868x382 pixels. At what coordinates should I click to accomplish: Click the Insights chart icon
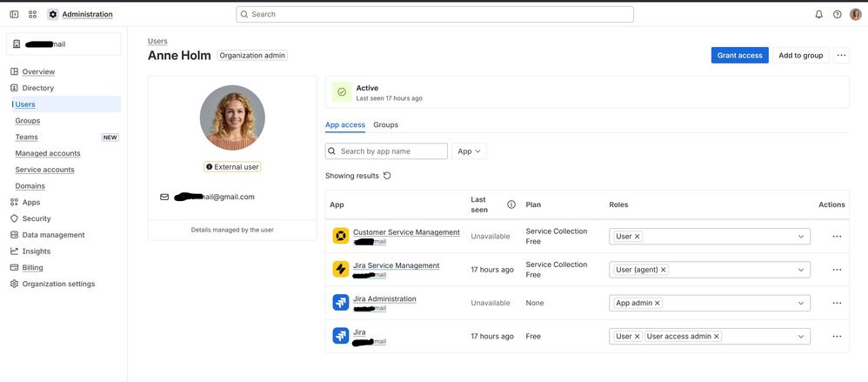pos(15,251)
